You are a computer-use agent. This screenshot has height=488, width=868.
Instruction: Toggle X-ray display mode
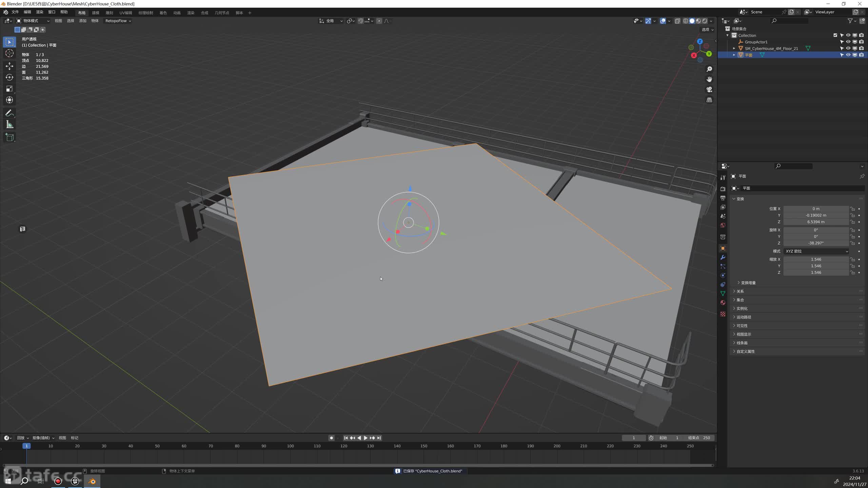[677, 21]
